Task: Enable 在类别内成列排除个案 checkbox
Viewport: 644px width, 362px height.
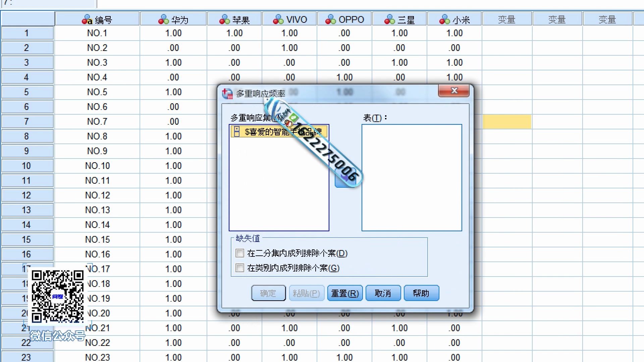Action: (240, 268)
